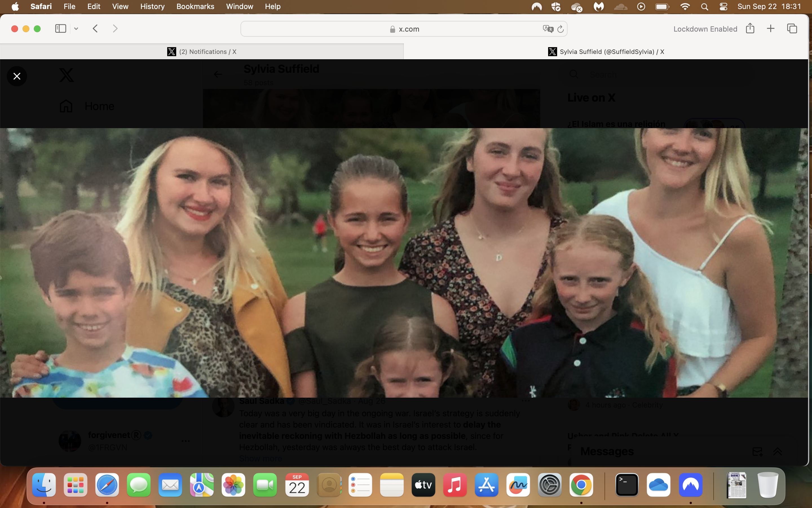
Task: Show tab overview icon
Action: 792,29
